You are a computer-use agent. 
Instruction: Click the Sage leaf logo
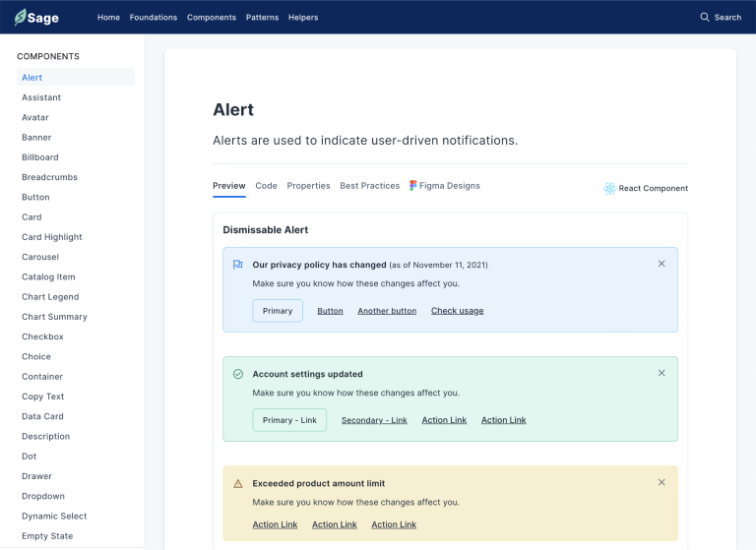point(20,17)
